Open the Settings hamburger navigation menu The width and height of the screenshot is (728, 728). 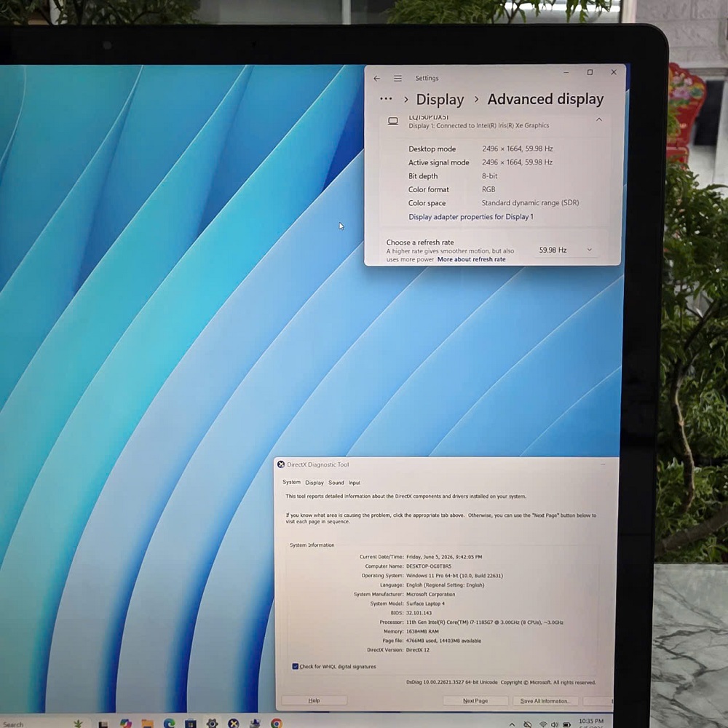[x=398, y=79]
